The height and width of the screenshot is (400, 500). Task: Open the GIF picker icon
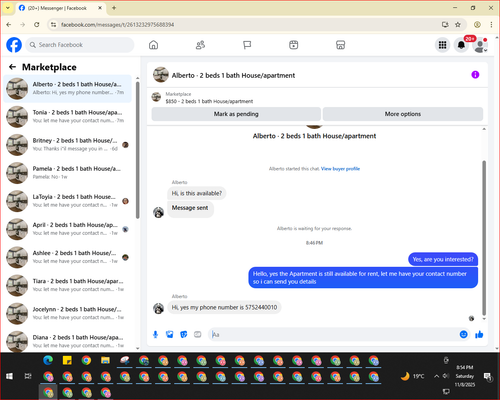tap(198, 334)
